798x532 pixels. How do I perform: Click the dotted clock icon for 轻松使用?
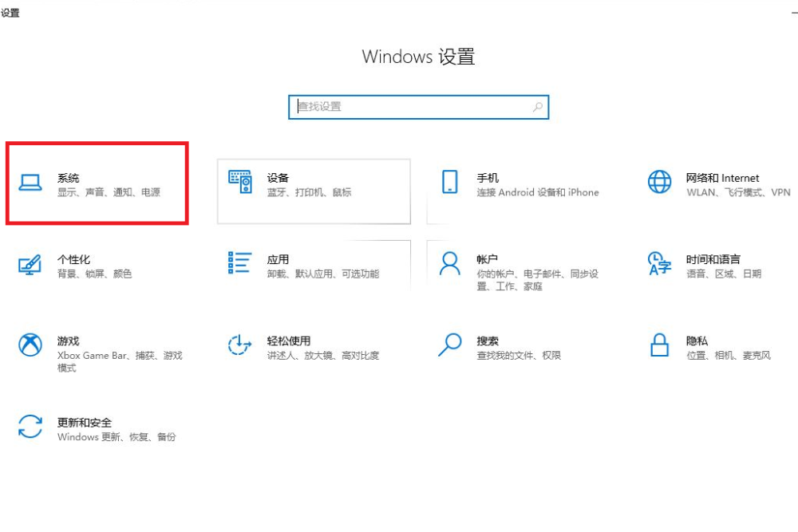(239, 345)
